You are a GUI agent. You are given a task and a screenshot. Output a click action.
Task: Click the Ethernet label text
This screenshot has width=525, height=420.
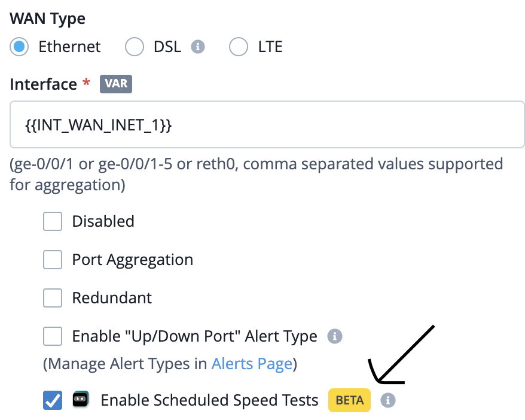(x=69, y=47)
